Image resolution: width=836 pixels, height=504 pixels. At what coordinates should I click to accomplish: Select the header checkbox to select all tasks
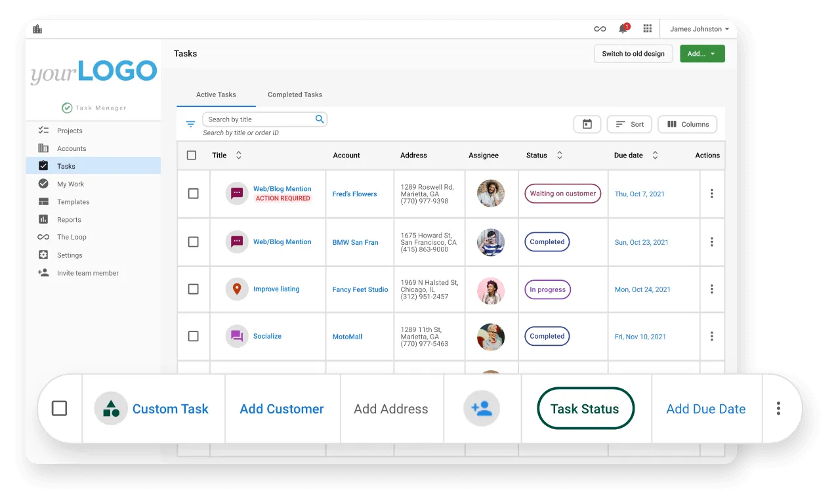[x=192, y=155]
